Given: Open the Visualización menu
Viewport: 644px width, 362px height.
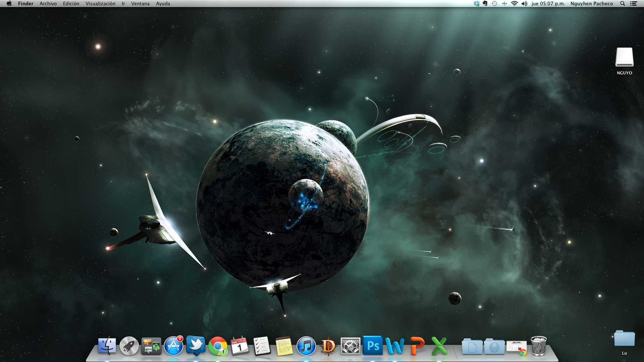Looking at the screenshot, I should (x=100, y=4).
